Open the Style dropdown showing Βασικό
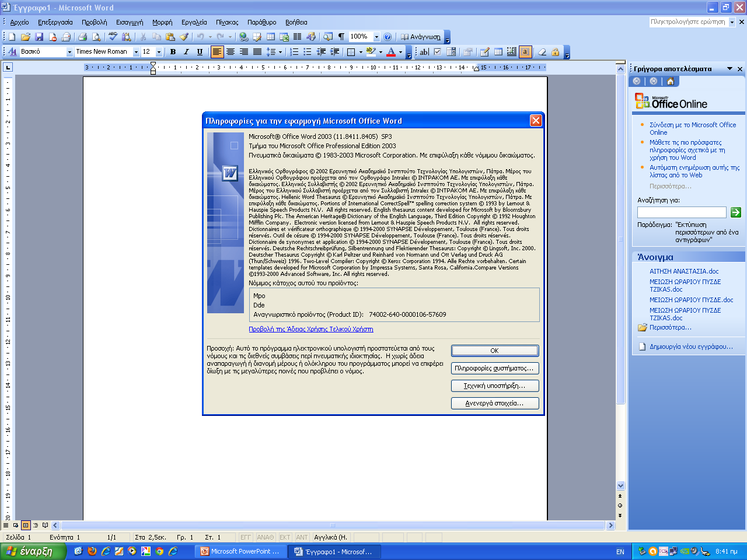Screen dimensions: 747x560 click(70, 52)
